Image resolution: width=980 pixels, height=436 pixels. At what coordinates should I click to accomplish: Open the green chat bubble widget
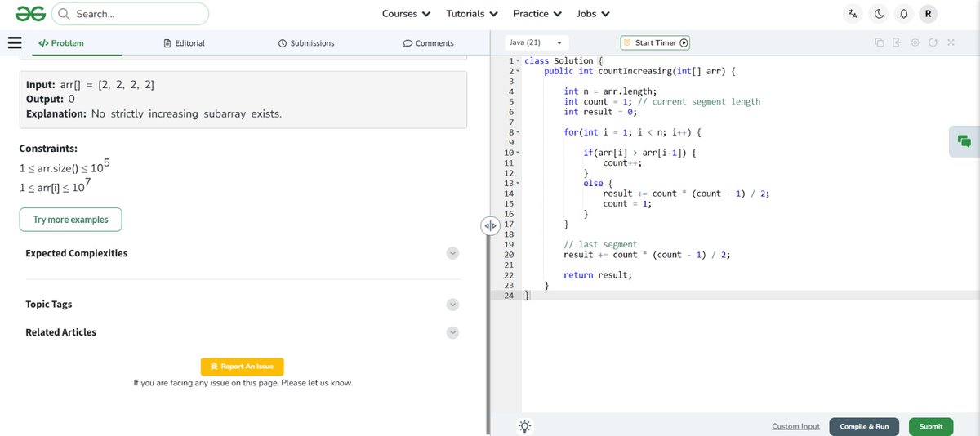pos(964,141)
